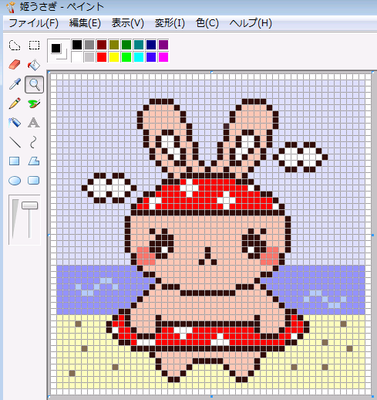The width and height of the screenshot is (377, 400).
Task: Pick the black palette color
Action: [x=77, y=44]
